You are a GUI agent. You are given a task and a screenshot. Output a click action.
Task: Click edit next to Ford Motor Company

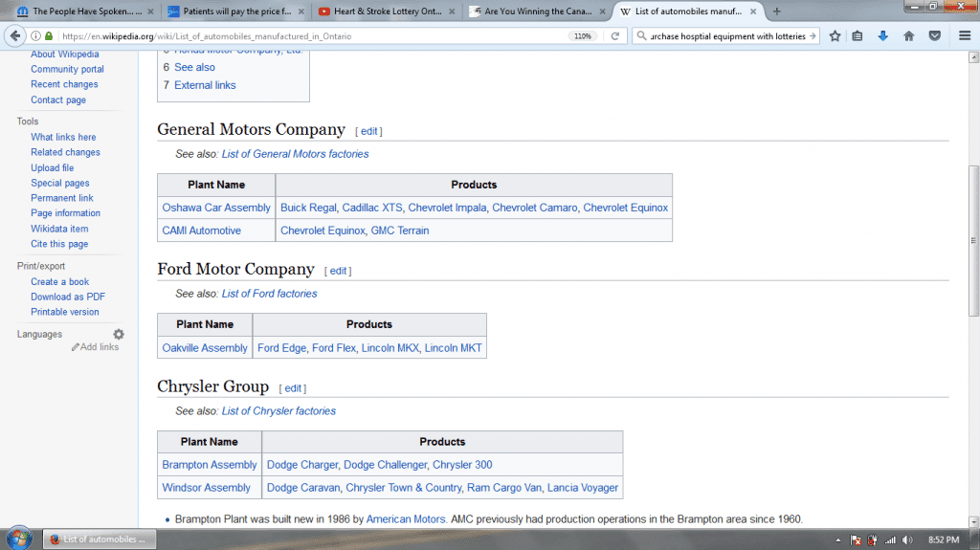(338, 271)
